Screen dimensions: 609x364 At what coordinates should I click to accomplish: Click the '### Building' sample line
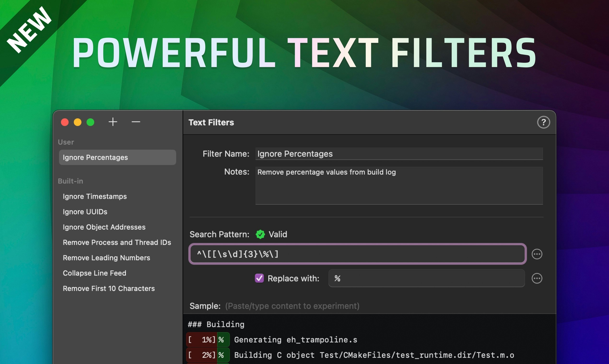pyautogui.click(x=216, y=324)
